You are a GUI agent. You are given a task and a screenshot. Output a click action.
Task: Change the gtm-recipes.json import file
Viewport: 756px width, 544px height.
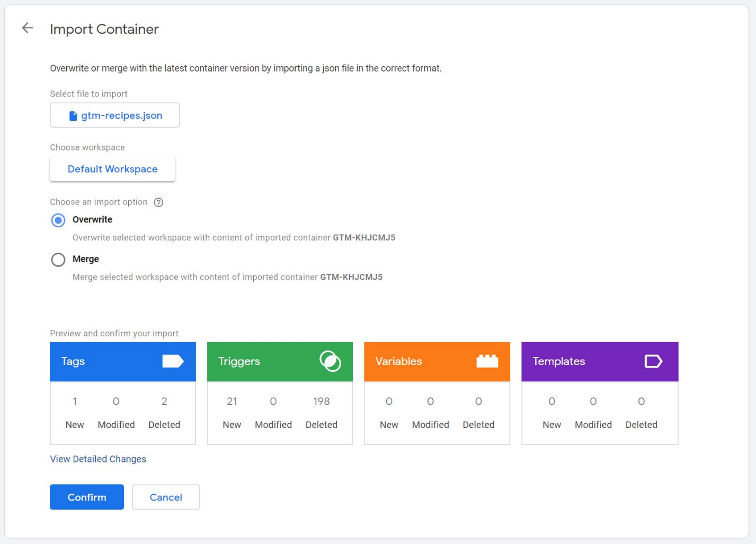pos(115,115)
